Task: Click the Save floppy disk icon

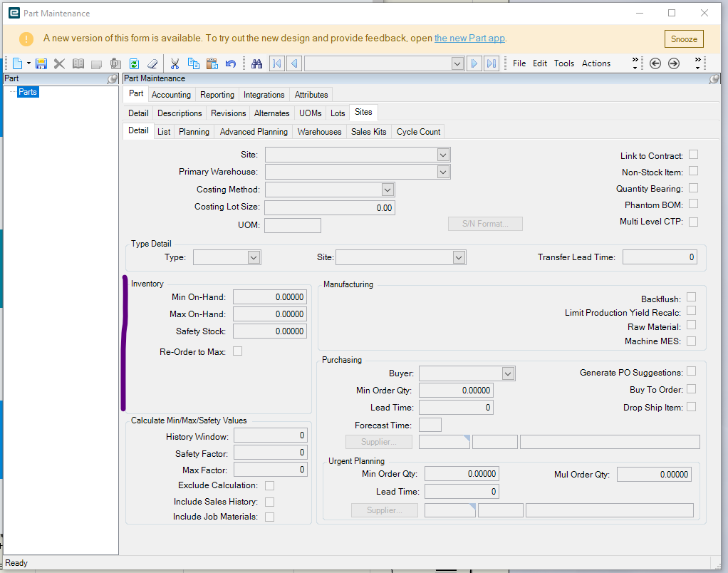Action: point(41,63)
